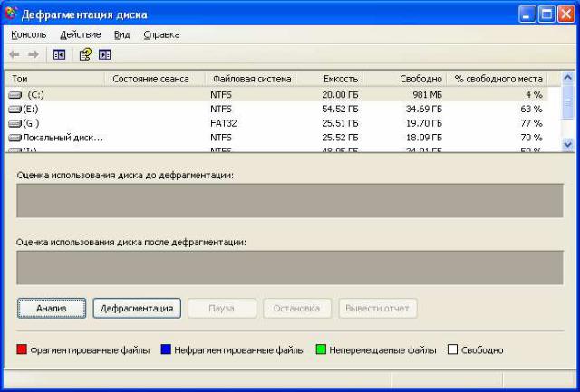Sort by % свободного места column header
This screenshot has width=580, height=392.
point(497,79)
